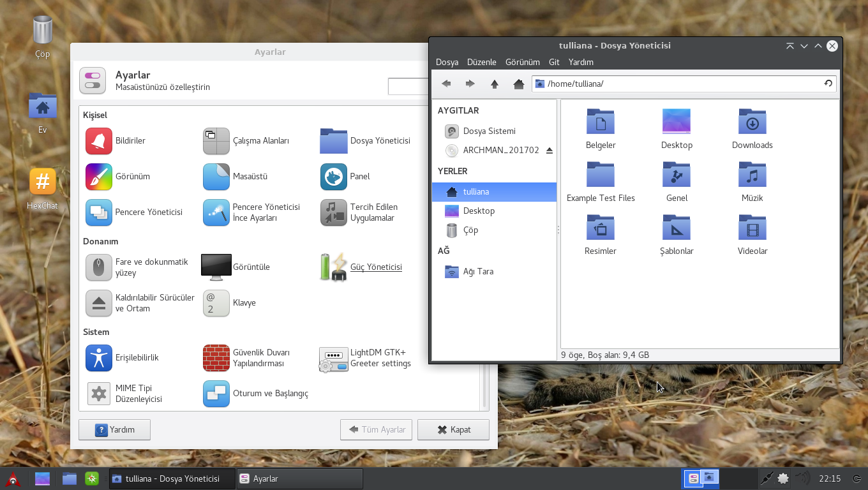
Task: Select the Desktop folder in file view
Action: click(x=677, y=130)
